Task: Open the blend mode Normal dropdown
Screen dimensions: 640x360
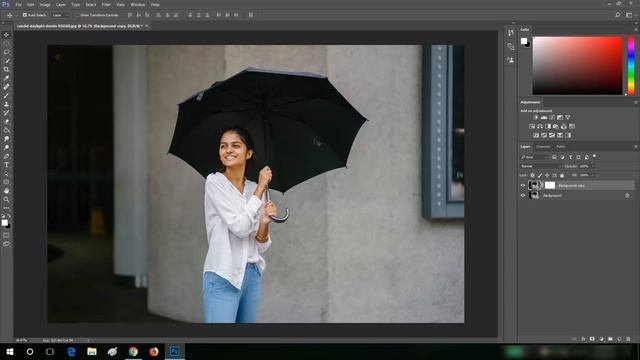Action: (x=541, y=166)
